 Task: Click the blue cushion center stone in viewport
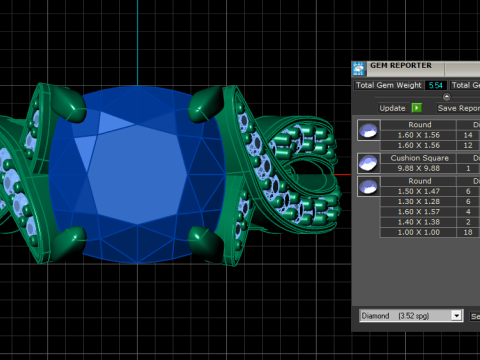pyautogui.click(x=137, y=175)
